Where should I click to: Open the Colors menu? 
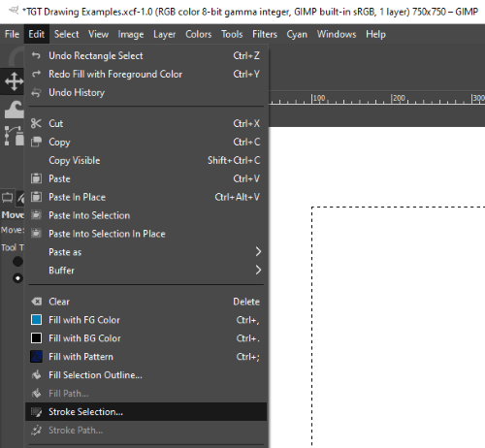point(198,34)
